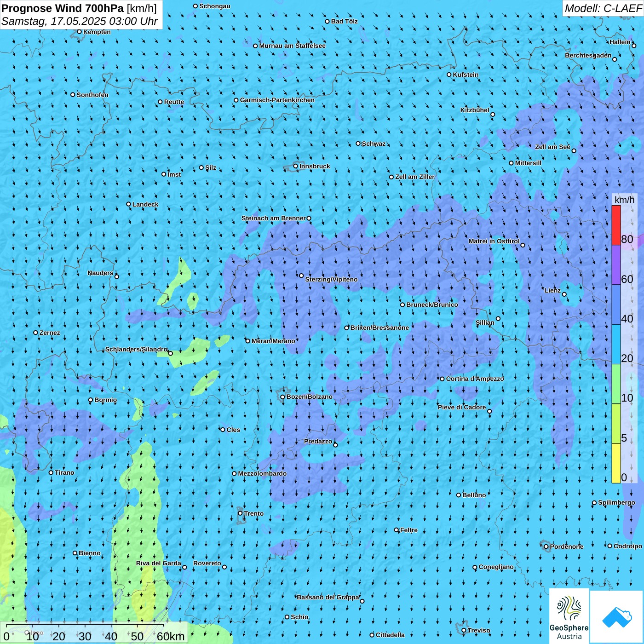The height and width of the screenshot is (644, 644).
Task: Click the Innsbruck city marker
Action: (296, 166)
